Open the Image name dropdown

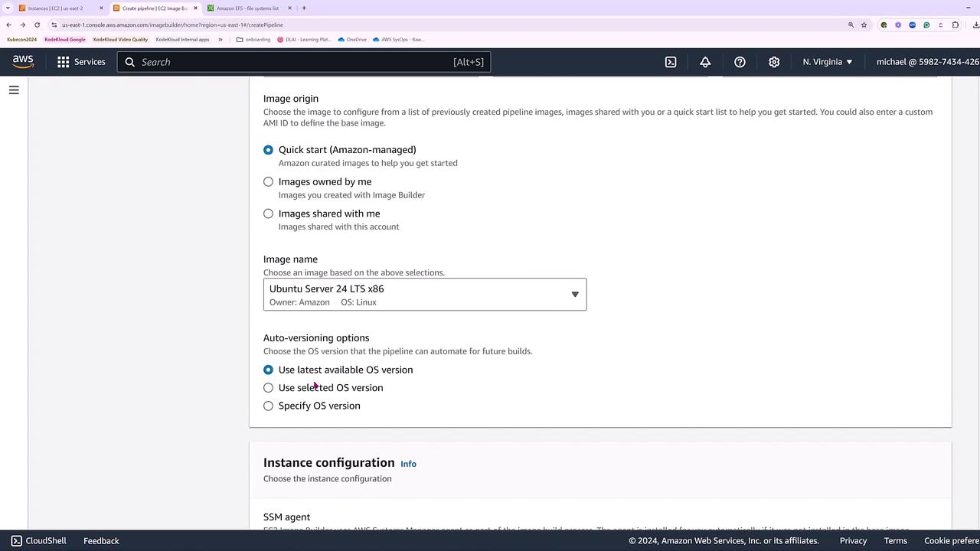pos(425,295)
